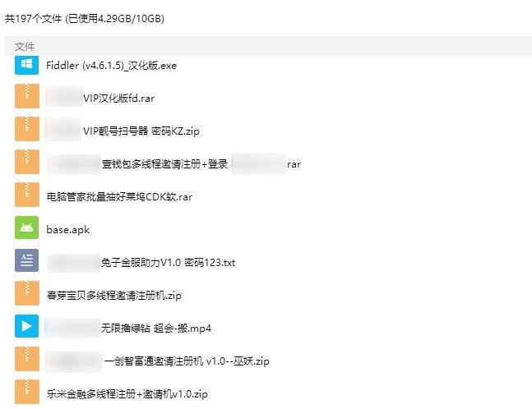This screenshot has width=532, height=409.
Task: Open 乐米金融多线程注册+邀请机v1.0.zip name
Action: (127, 394)
